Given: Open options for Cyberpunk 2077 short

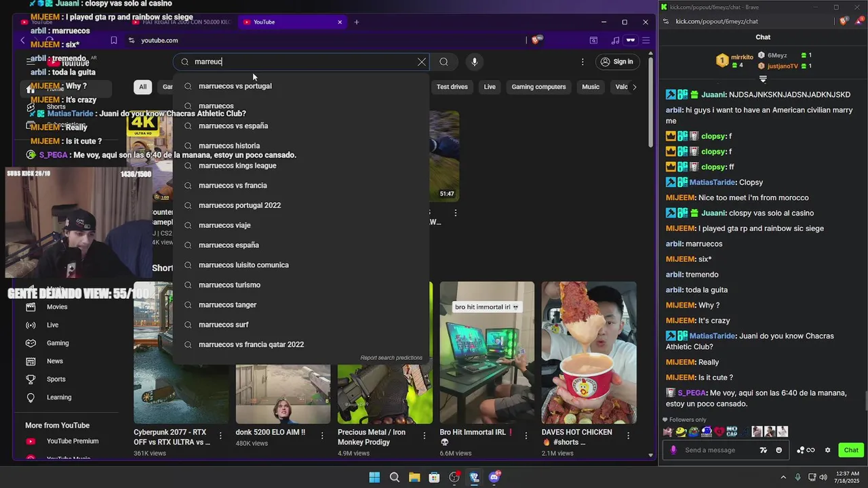Looking at the screenshot, I should [x=220, y=435].
